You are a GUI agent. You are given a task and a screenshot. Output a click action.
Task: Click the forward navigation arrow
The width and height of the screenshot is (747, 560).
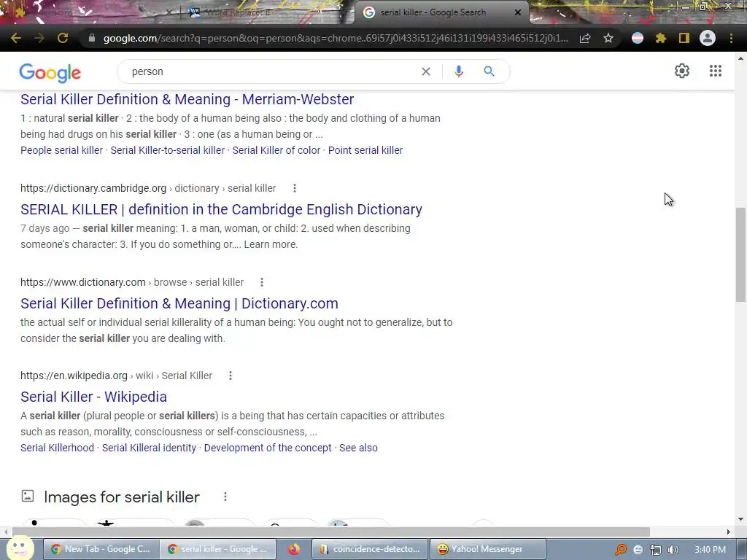(39, 38)
